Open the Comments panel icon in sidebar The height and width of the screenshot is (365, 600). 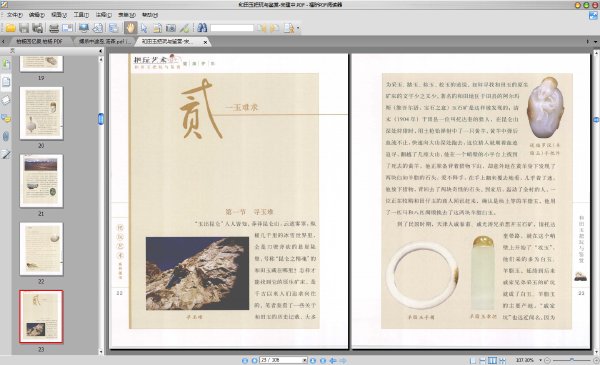tap(6, 118)
